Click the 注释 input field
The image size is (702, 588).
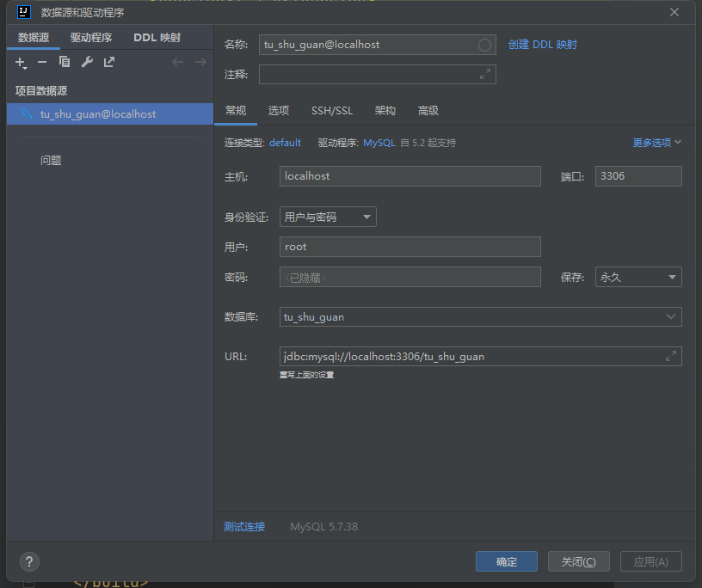tap(377, 74)
